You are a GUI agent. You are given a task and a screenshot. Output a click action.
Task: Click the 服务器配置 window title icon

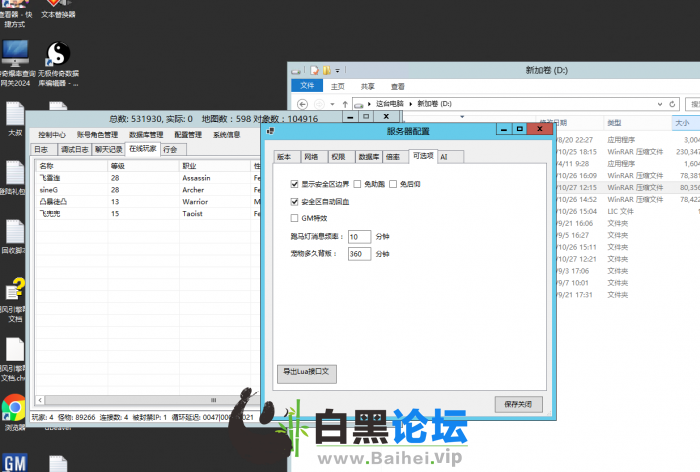271,130
